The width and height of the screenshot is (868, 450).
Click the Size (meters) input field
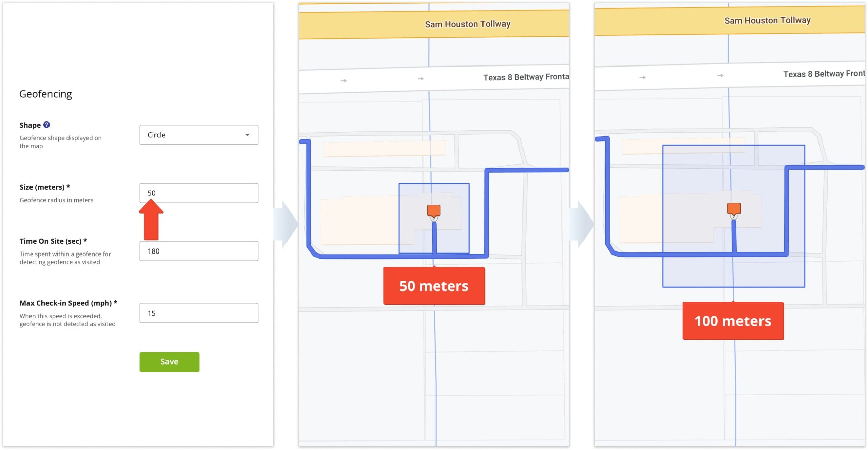coord(199,193)
